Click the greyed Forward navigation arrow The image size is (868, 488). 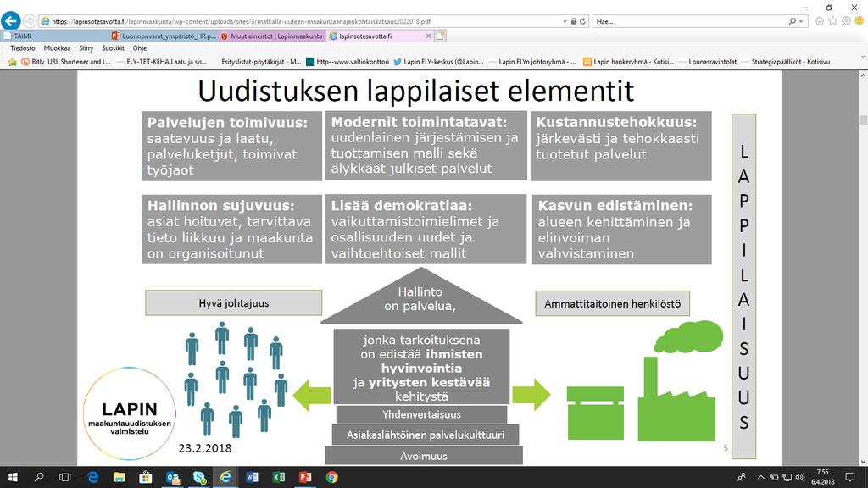point(30,21)
